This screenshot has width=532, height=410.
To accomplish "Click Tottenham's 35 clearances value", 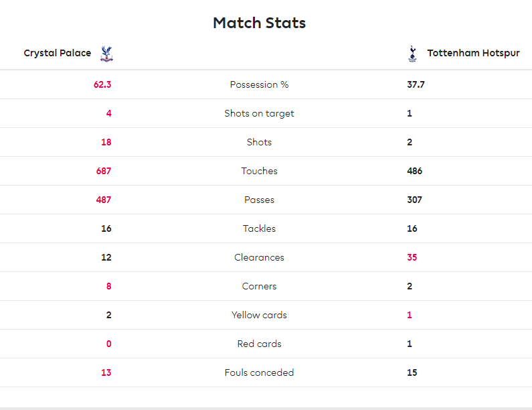I will pos(412,257).
